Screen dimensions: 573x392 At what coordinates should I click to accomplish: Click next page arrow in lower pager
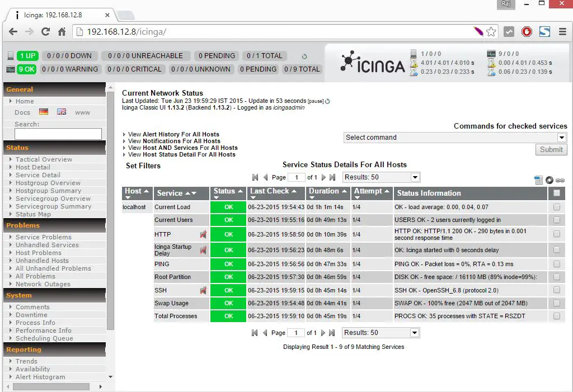coord(323,333)
